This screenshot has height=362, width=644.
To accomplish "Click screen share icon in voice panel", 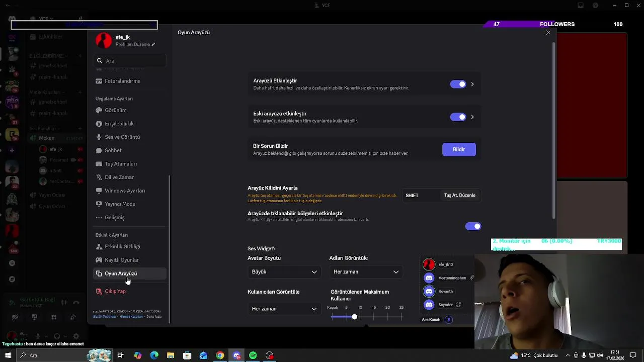I will [34, 317].
